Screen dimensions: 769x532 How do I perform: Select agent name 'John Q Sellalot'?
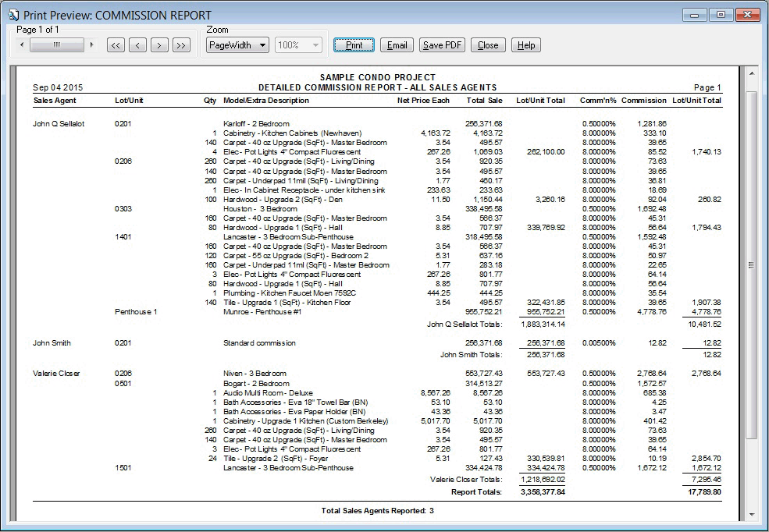pos(59,124)
